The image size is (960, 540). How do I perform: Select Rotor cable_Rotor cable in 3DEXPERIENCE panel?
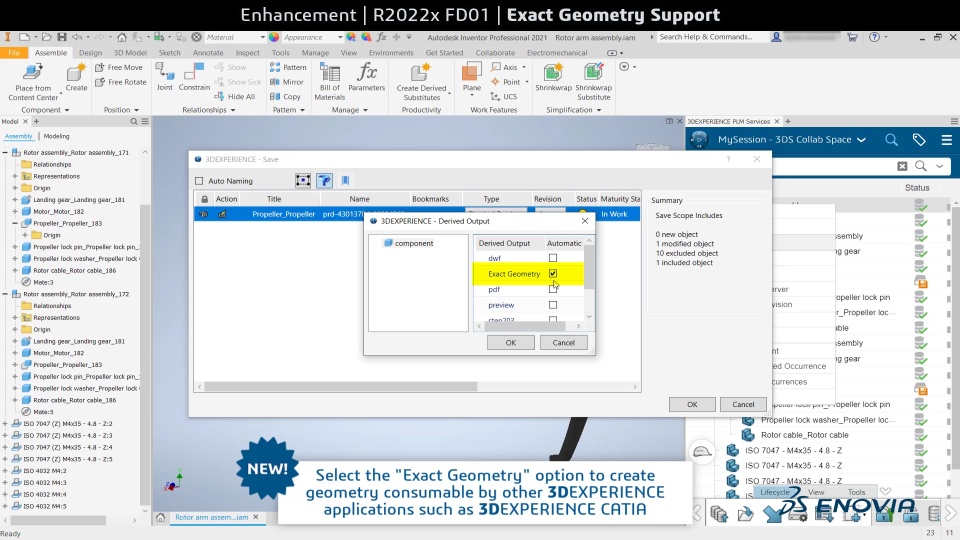(x=804, y=435)
